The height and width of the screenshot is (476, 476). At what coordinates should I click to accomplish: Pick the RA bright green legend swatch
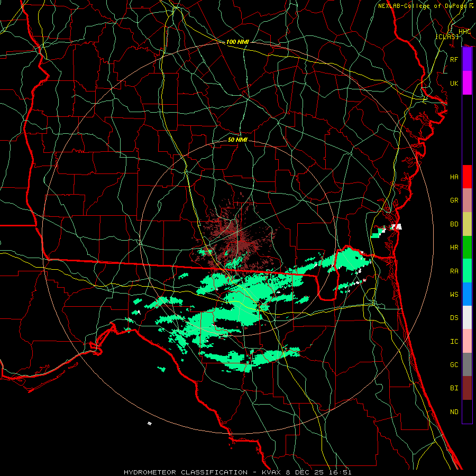pyautogui.click(x=467, y=271)
